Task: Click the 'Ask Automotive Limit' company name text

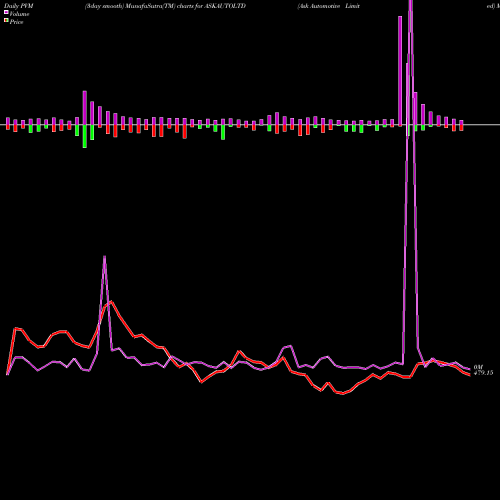Action: pos(329,6)
